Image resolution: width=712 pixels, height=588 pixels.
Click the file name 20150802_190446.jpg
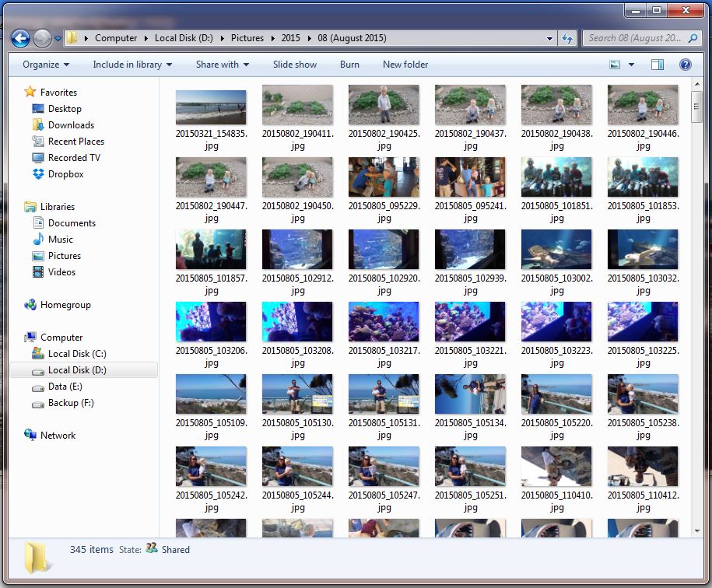(x=643, y=140)
